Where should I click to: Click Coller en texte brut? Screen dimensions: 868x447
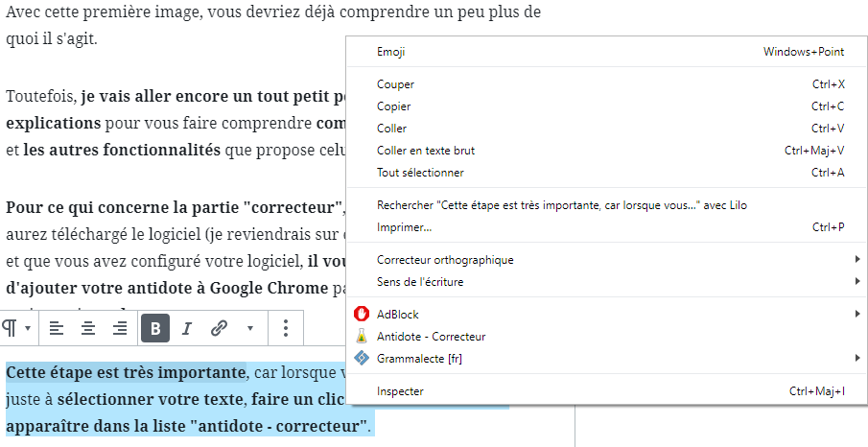tap(425, 151)
